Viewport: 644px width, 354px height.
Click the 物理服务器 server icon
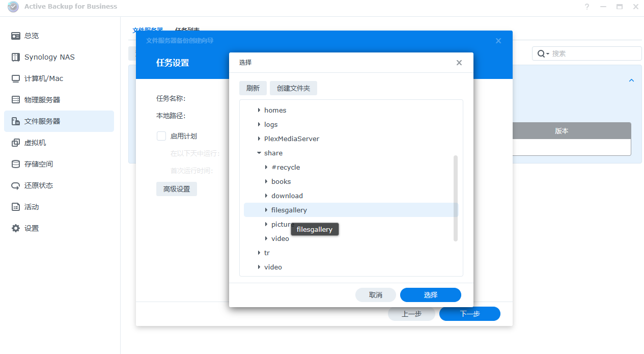tap(16, 100)
